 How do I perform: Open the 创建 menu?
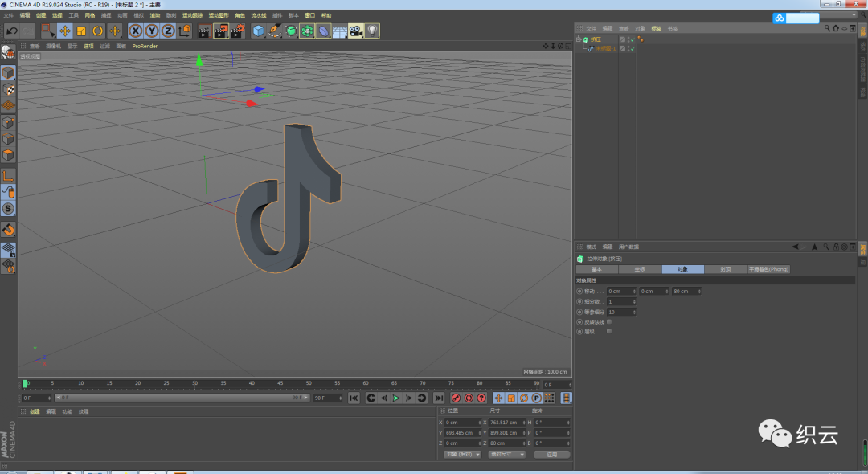41,15
